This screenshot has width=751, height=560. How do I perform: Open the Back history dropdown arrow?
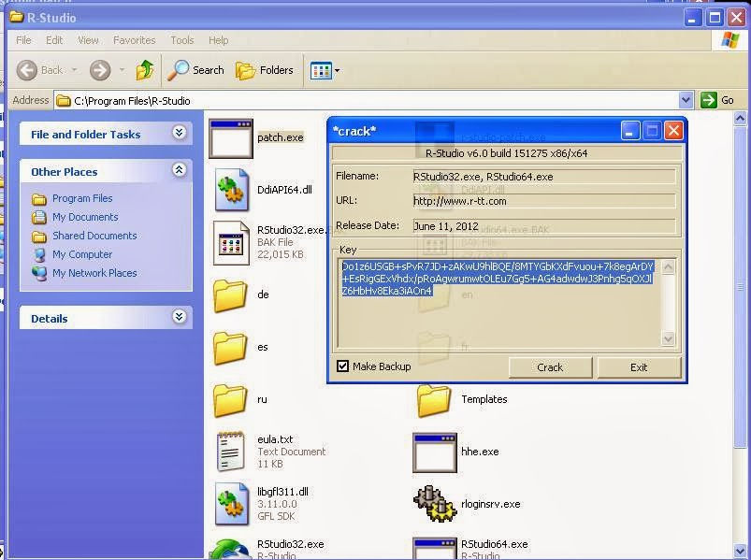tap(74, 70)
